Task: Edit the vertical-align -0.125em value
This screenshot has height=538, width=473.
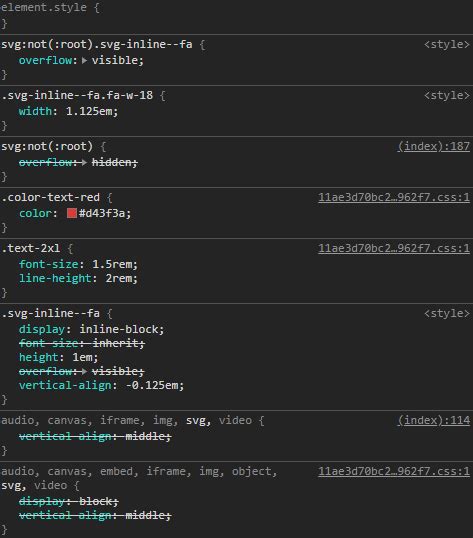Action: coord(154,385)
